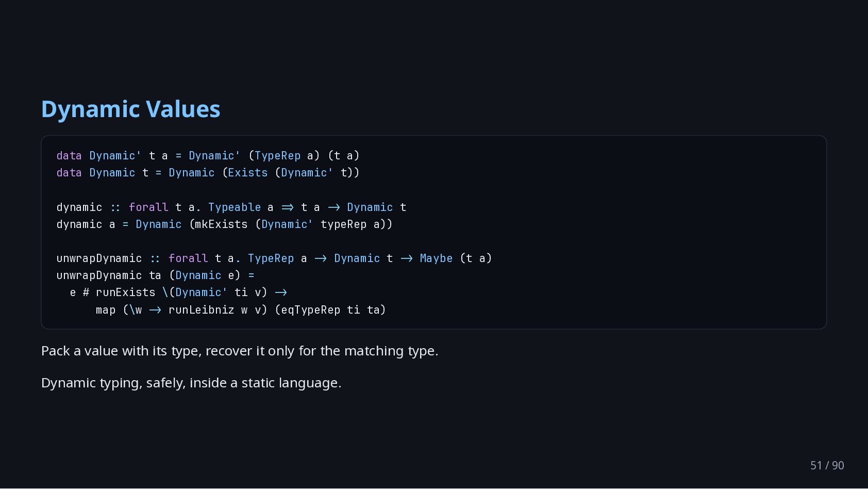Click the arrow before Maybe (t a)
Image resolution: width=868 pixels, height=489 pixels.
407,258
